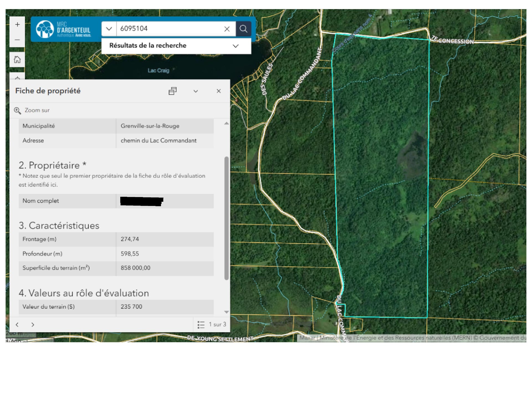532x411 pixels.
Task: Go to previous result arrow
Action: coord(17,325)
